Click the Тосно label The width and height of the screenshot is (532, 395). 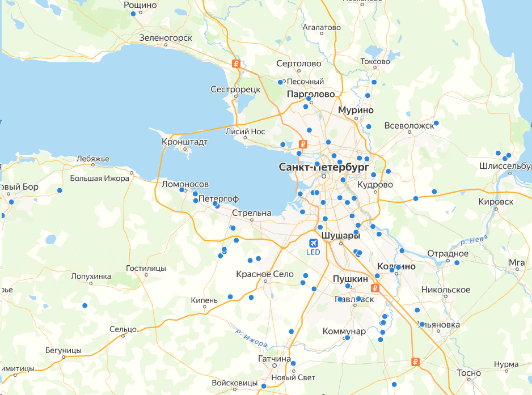coord(469,373)
